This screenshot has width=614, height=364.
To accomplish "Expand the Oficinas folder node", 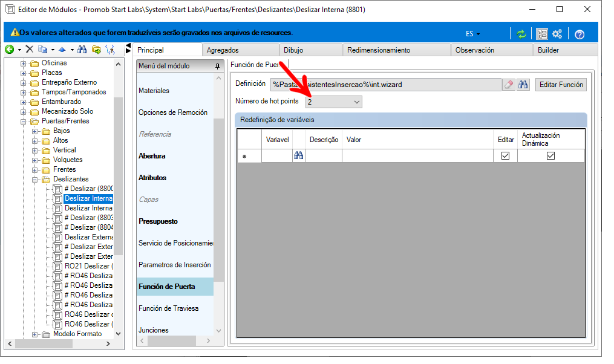I will (x=24, y=63).
